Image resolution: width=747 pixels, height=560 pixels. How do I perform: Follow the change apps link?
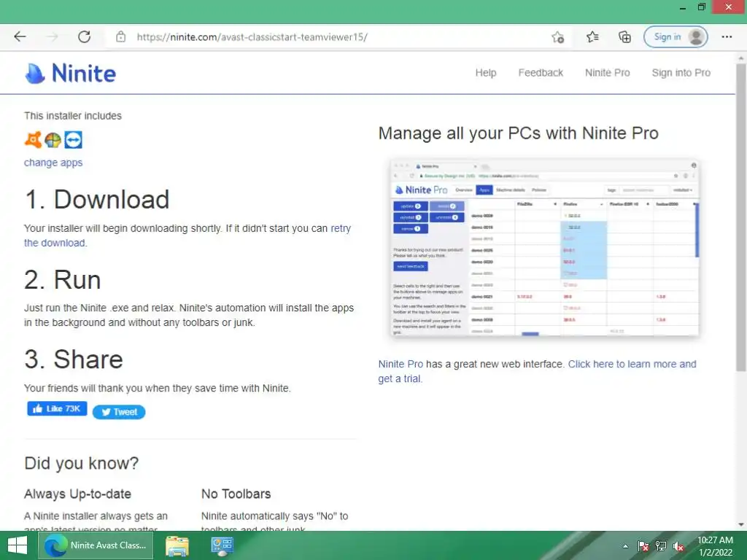click(x=53, y=163)
